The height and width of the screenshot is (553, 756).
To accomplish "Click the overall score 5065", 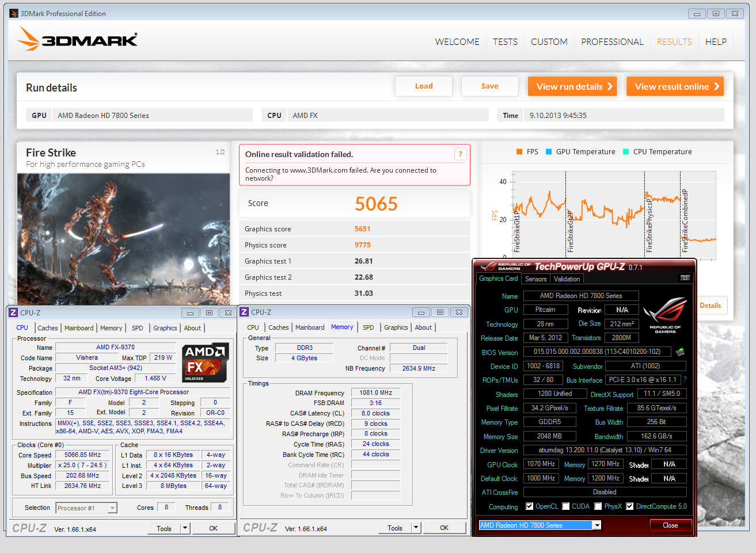I will (376, 204).
